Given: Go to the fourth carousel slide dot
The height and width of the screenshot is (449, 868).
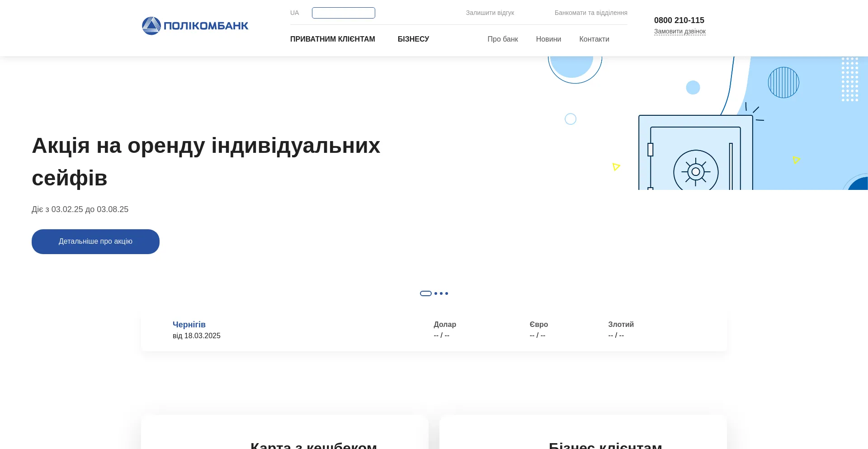Looking at the screenshot, I should pyautogui.click(x=447, y=293).
